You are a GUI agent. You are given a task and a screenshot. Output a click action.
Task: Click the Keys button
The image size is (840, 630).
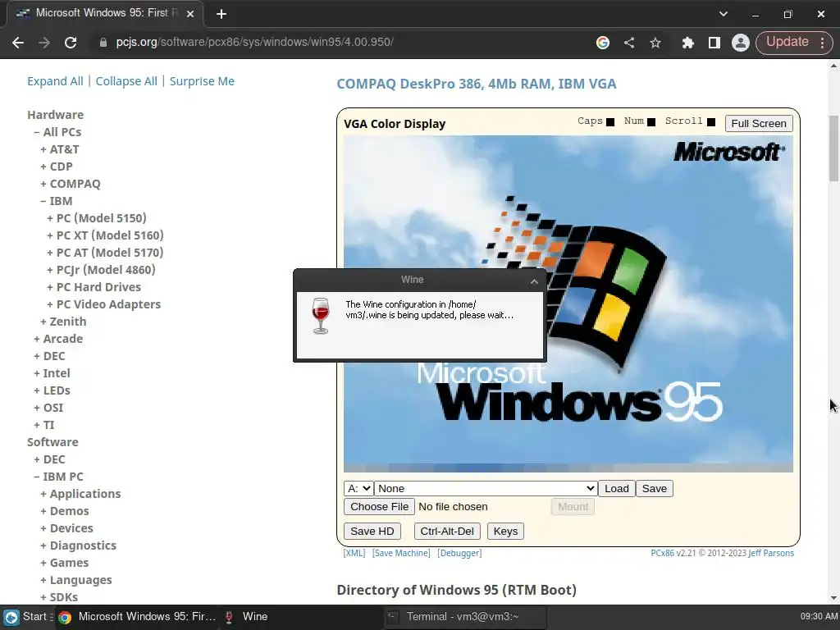505,531
